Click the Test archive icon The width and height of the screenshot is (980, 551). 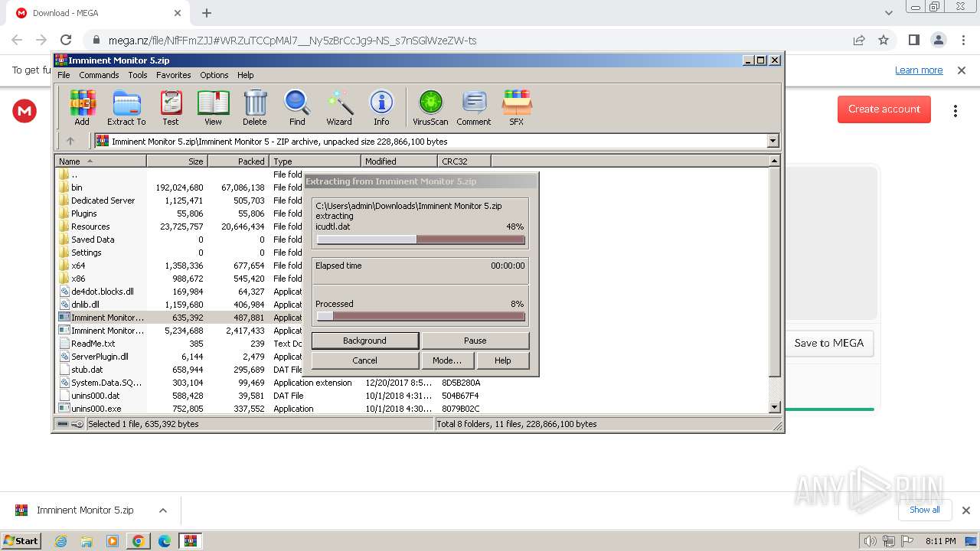[171, 107]
